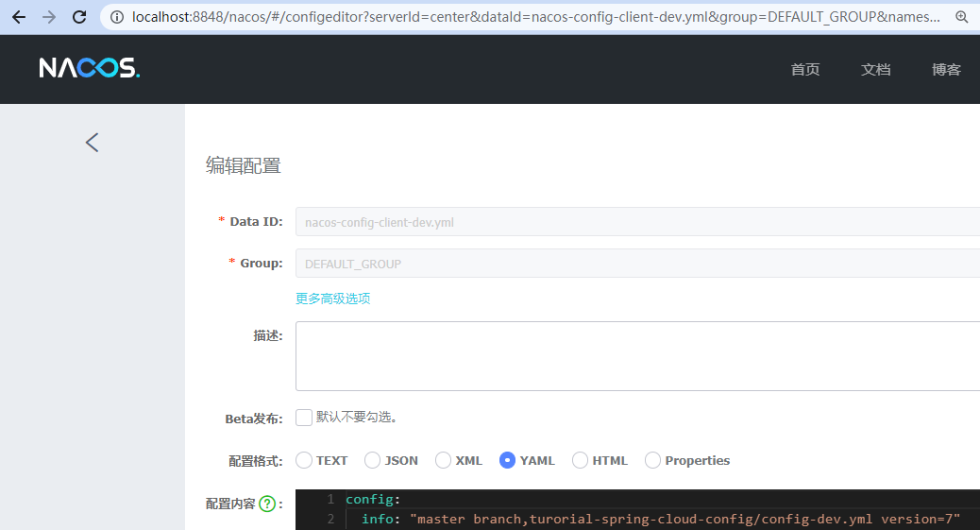
Task: Click the site info icon in address bar
Action: [117, 17]
